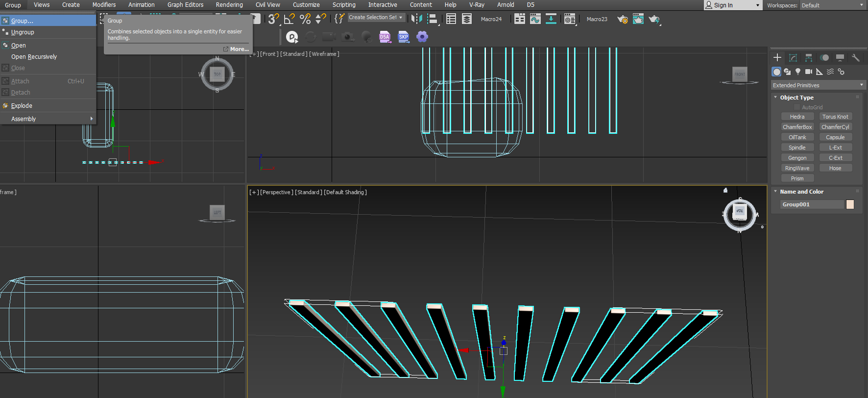Click the object color swatch beside Group001

[850, 204]
